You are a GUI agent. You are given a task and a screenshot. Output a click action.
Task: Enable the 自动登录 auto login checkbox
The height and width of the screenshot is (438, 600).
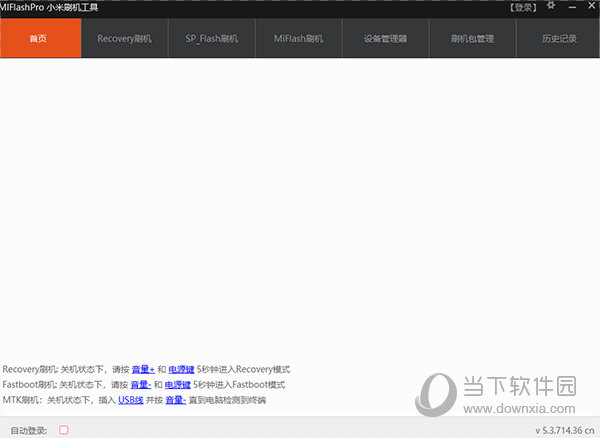tap(64, 430)
